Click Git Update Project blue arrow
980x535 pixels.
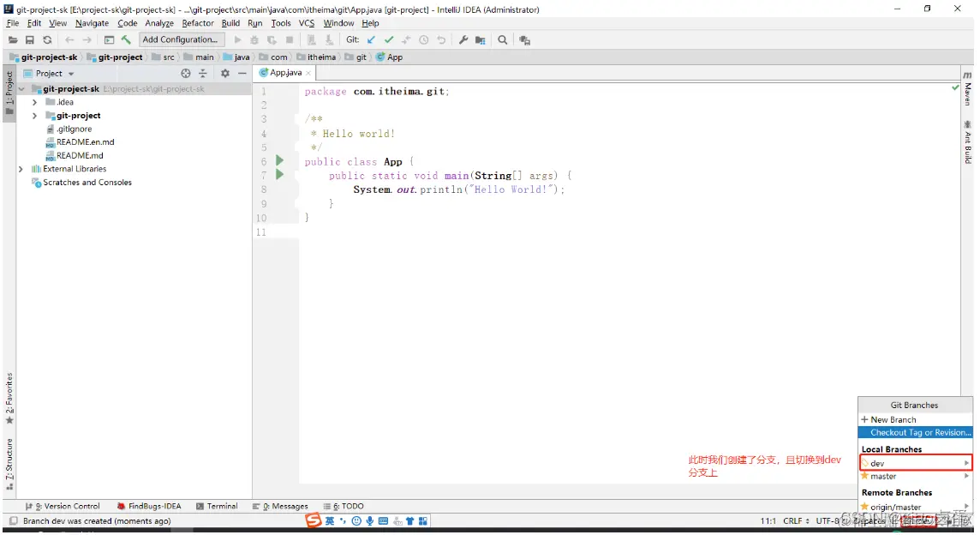[371, 40]
